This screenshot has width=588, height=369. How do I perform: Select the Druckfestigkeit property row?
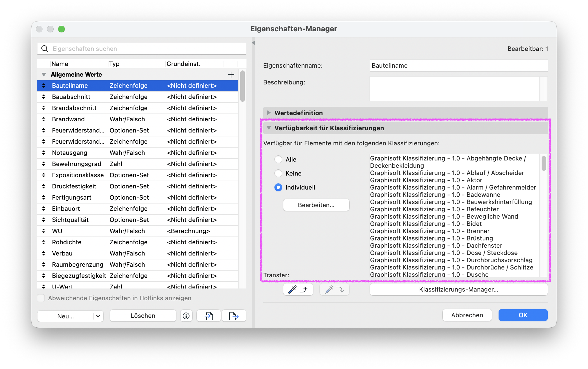pyautogui.click(x=137, y=186)
